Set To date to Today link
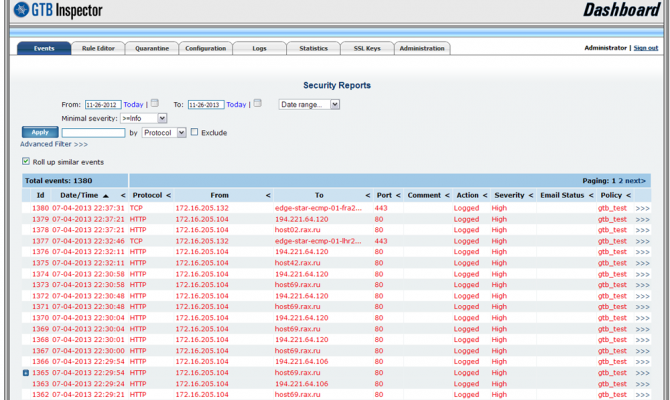 click(x=236, y=104)
